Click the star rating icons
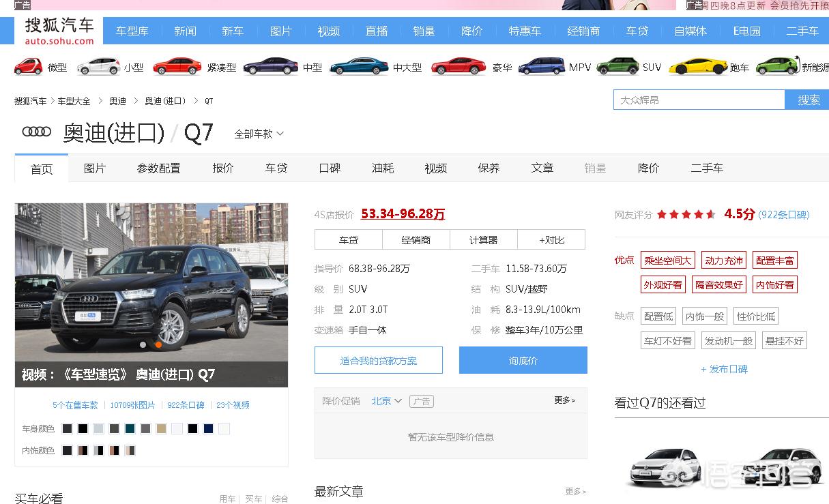This screenshot has width=829, height=504. tap(686, 214)
